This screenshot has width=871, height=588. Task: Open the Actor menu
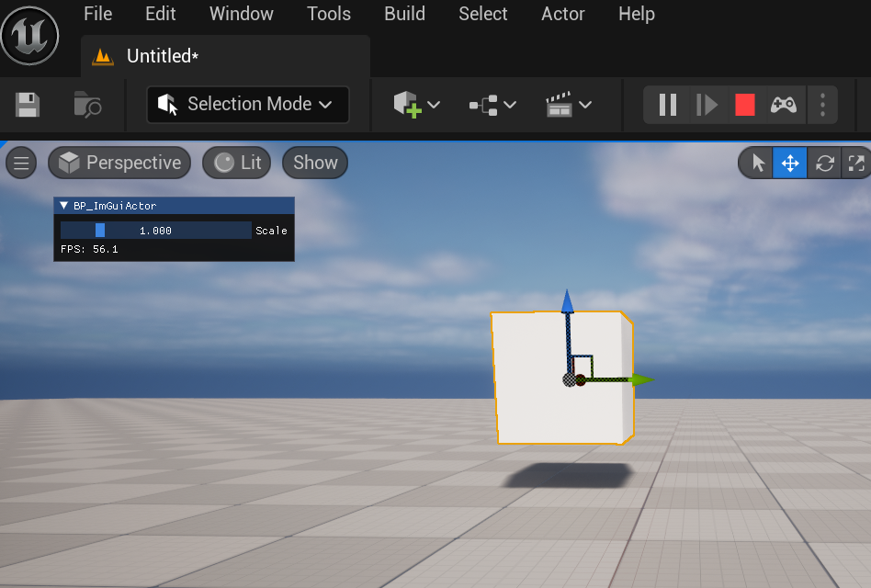coord(562,14)
